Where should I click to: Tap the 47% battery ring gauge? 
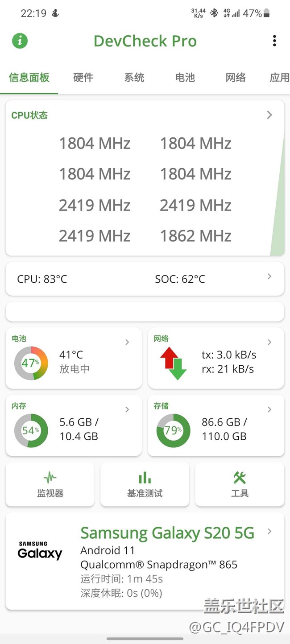tap(31, 363)
